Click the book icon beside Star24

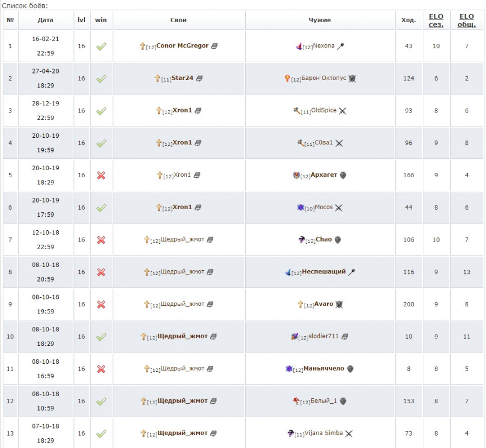tap(199, 78)
